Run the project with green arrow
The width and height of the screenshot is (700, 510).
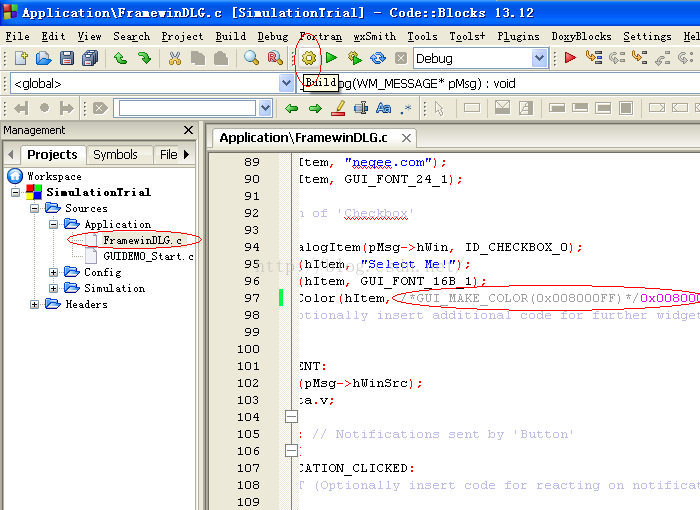click(x=331, y=58)
